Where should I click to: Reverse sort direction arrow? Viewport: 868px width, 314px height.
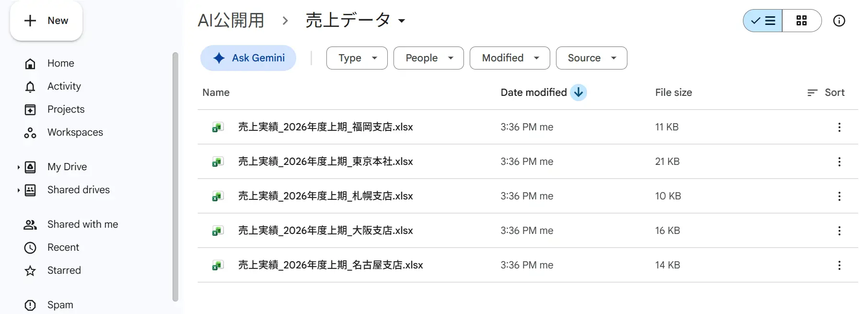pos(579,93)
